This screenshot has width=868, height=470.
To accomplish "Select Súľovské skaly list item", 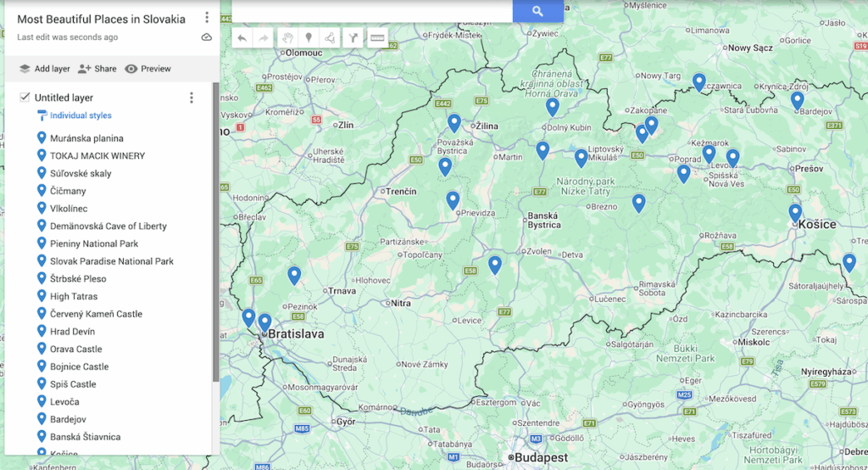I will click(81, 173).
